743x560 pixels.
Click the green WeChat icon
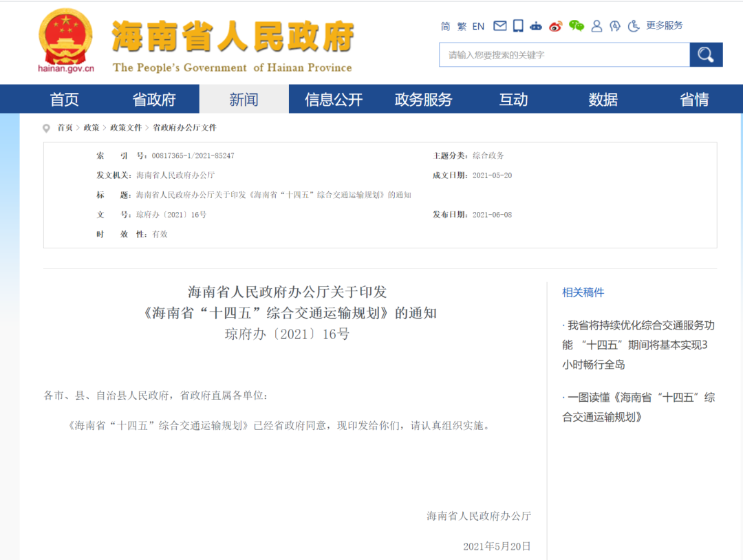(577, 26)
